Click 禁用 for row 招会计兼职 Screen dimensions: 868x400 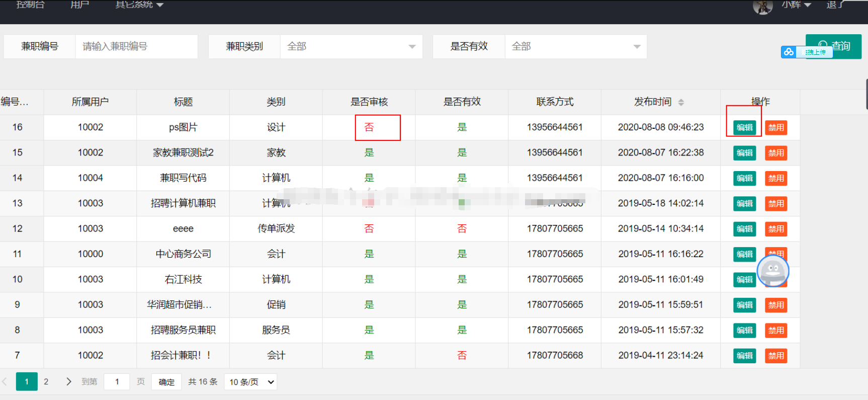point(776,356)
